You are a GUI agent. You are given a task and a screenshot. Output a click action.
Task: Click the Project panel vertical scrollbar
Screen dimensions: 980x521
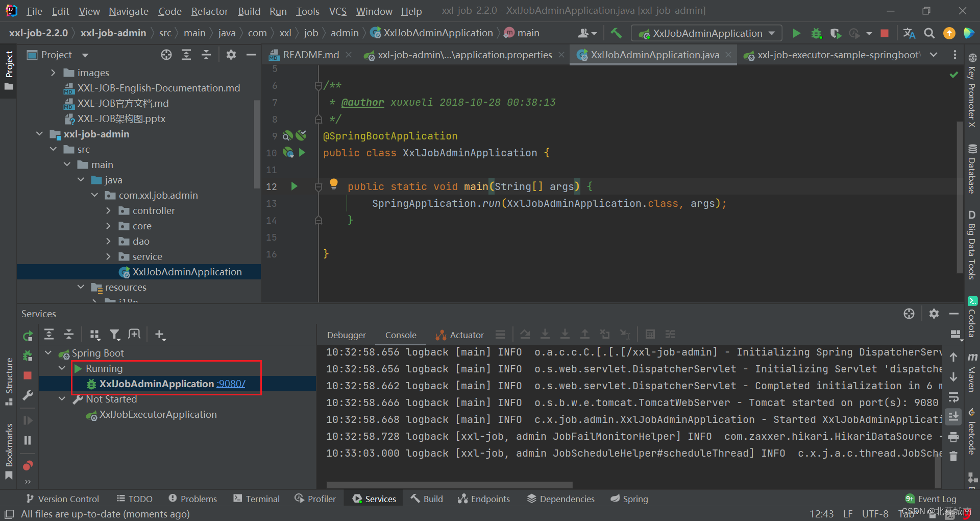[x=257, y=145]
